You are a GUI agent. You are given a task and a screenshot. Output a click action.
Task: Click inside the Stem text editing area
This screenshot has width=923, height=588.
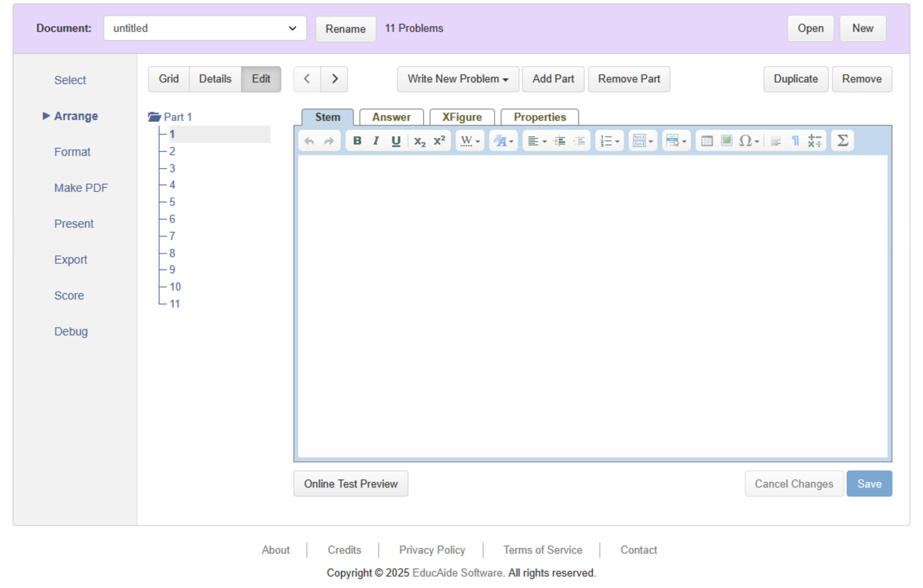[x=593, y=306]
